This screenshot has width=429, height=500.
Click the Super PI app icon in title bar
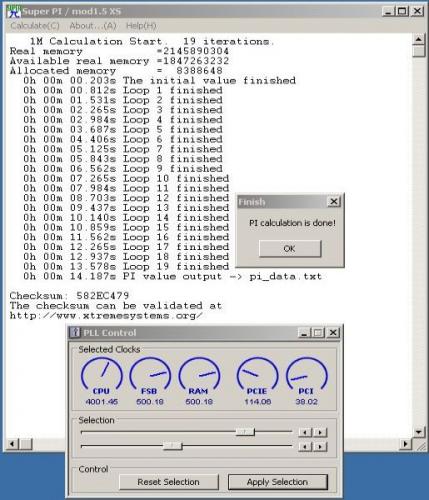[x=13, y=11]
